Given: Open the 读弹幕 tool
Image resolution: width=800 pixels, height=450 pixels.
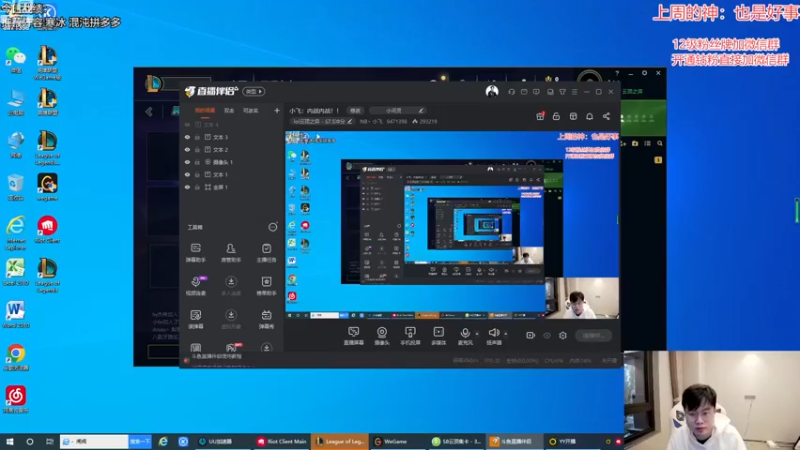Looking at the screenshot, I should tap(195, 319).
